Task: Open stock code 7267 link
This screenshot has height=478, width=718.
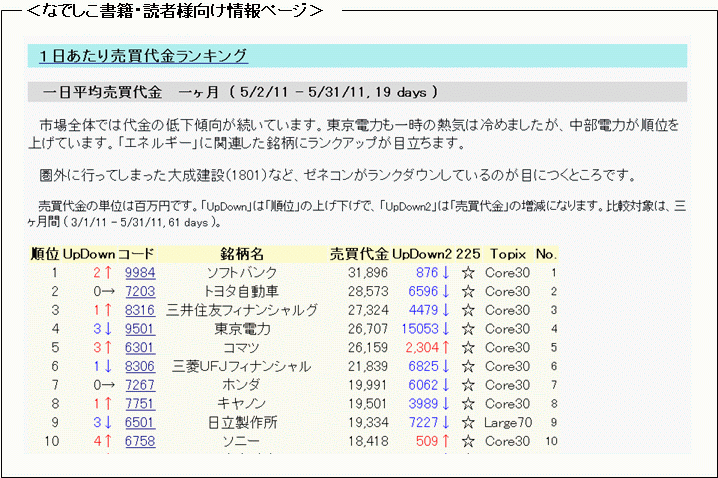Action: click(140, 386)
